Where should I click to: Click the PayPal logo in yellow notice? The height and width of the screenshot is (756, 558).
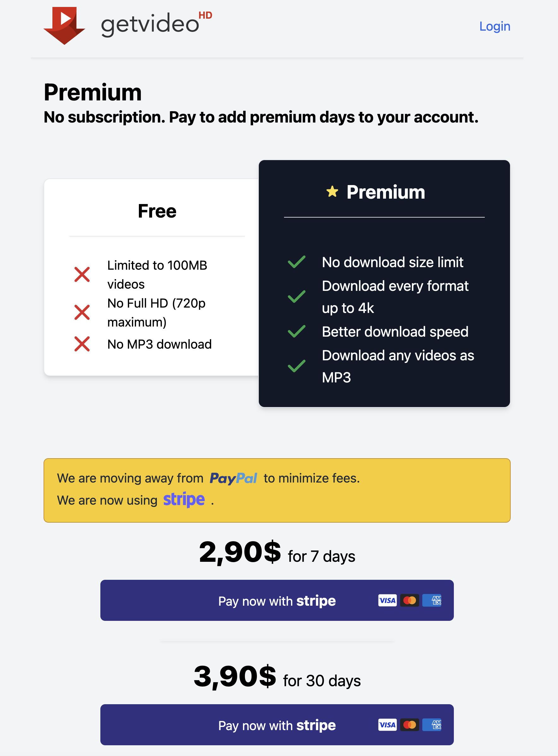[x=233, y=478]
